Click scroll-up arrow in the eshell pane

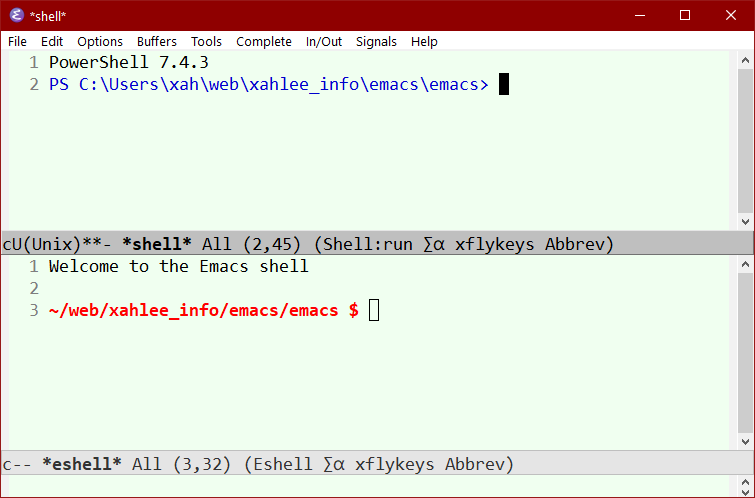(745, 264)
